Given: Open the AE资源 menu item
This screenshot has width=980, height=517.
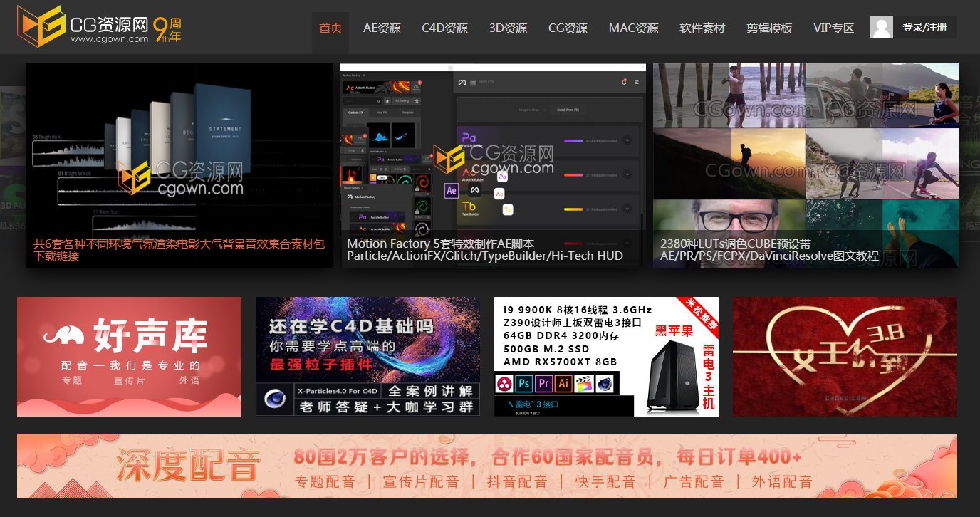Looking at the screenshot, I should click(383, 28).
